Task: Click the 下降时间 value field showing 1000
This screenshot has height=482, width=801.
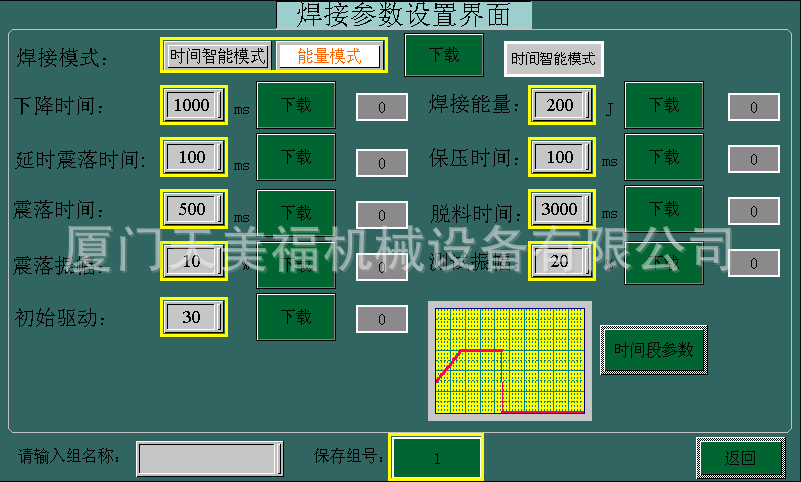Action: point(193,105)
